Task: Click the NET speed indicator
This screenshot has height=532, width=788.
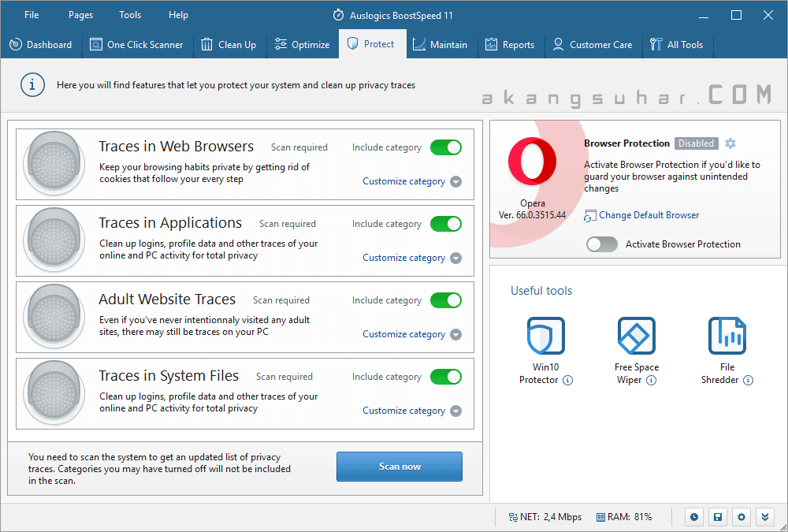Action: (545, 517)
